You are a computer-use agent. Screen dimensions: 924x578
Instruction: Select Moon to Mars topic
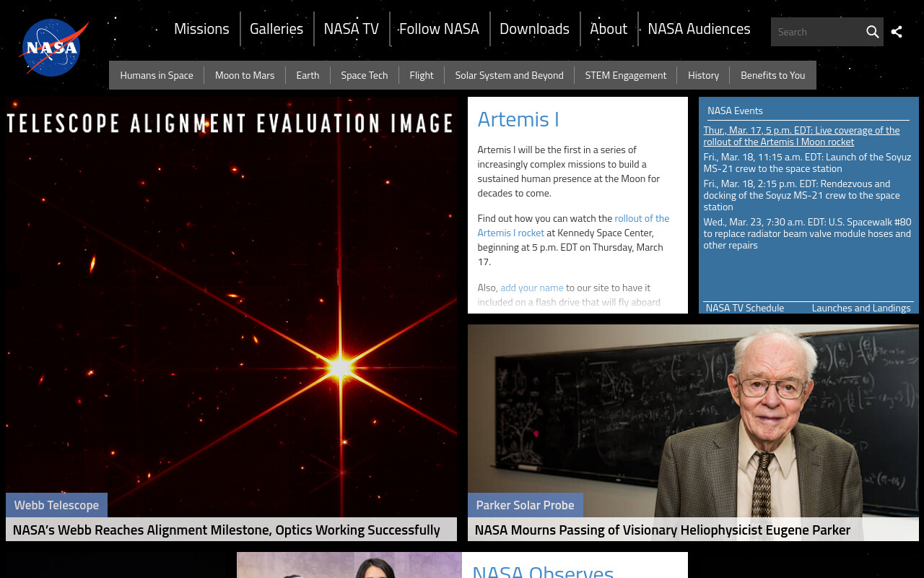245,75
